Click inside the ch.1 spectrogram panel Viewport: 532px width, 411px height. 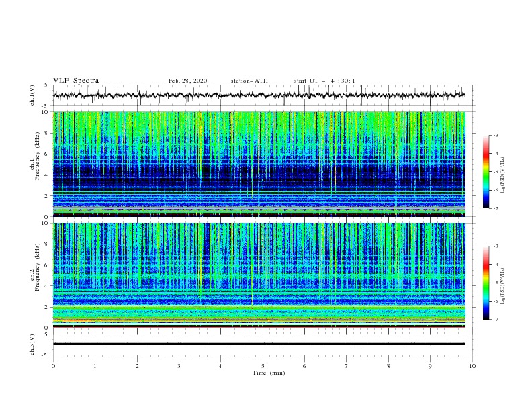click(259, 164)
